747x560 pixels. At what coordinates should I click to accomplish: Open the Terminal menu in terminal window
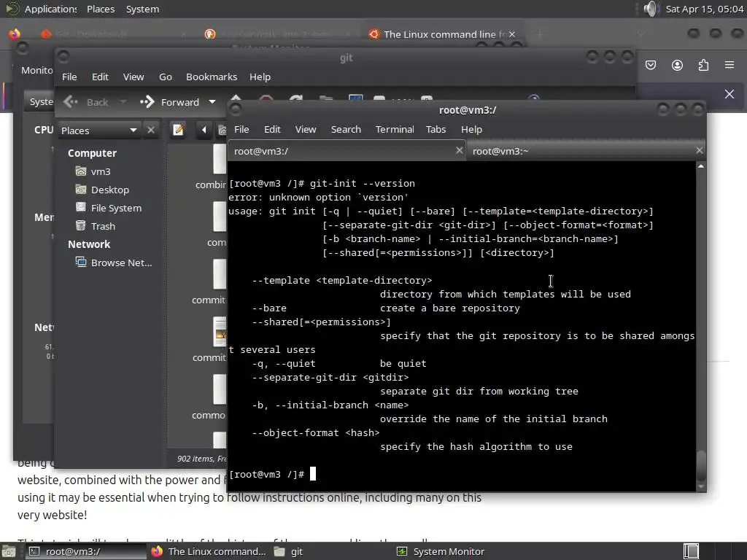coord(395,129)
